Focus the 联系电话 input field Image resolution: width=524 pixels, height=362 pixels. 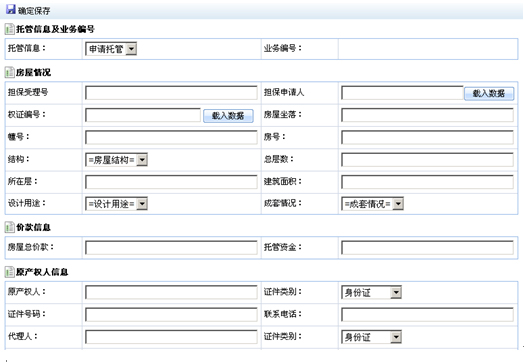pos(427,315)
